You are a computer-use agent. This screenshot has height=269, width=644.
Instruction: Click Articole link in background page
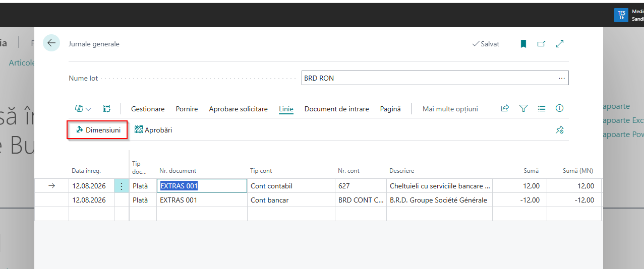tap(22, 63)
